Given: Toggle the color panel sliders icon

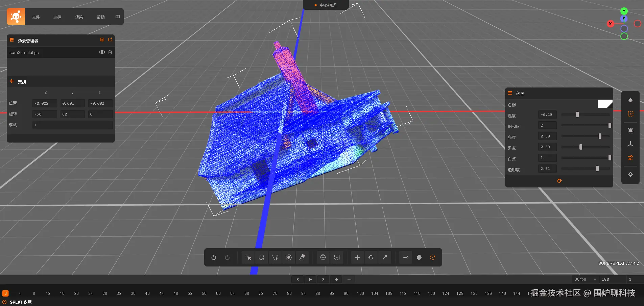Looking at the screenshot, I should [630, 158].
